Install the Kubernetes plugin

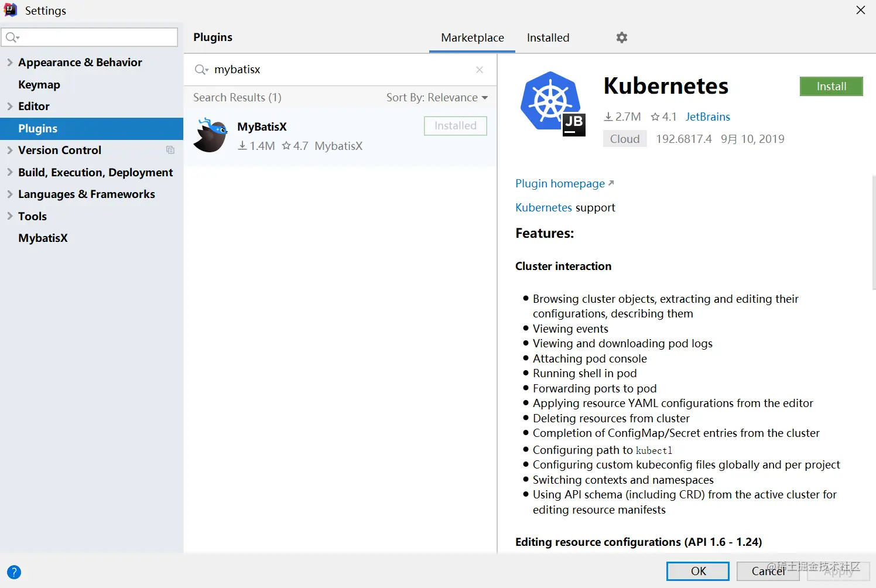[831, 86]
